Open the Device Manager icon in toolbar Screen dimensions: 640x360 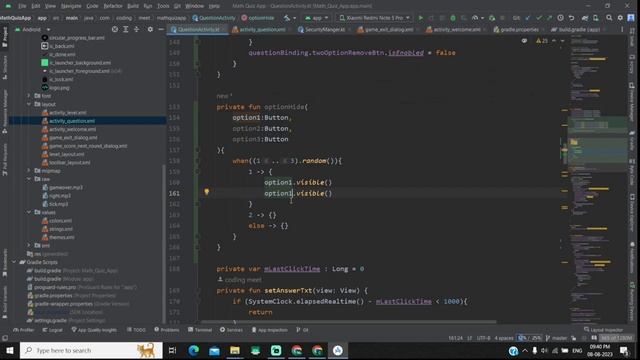596,18
